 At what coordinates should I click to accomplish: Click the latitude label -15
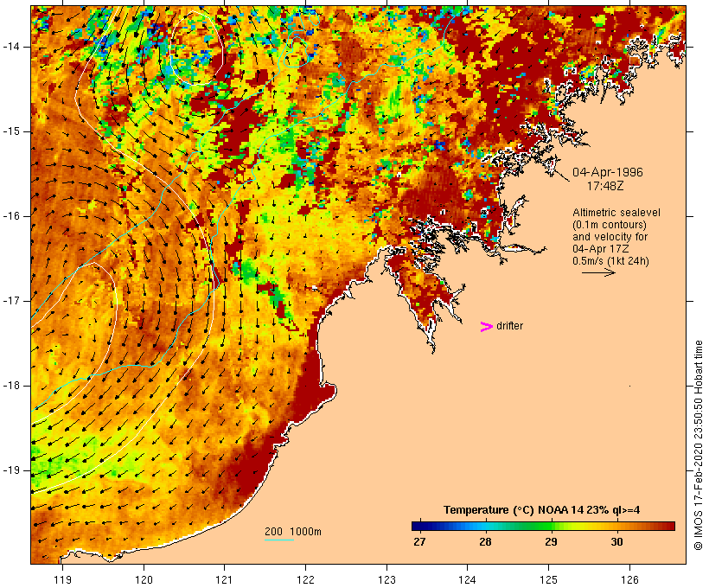[x=11, y=131]
